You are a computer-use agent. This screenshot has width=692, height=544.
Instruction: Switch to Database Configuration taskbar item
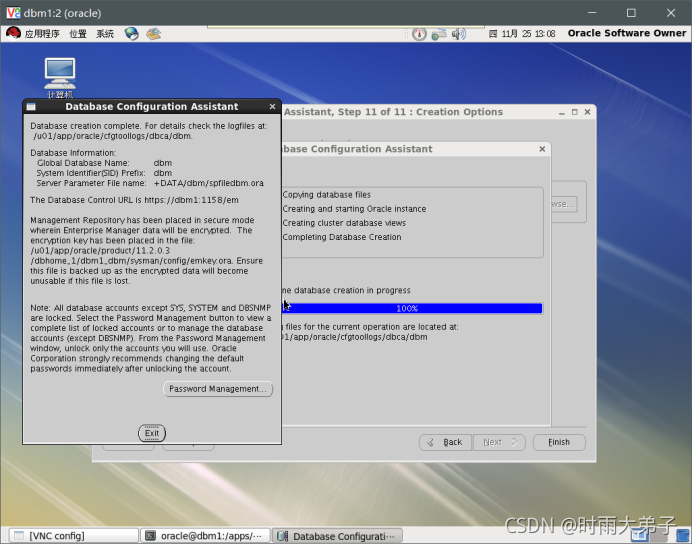[x=337, y=536]
